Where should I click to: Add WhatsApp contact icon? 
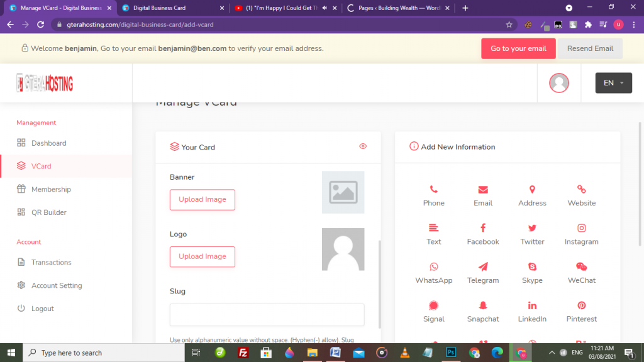[x=434, y=266]
